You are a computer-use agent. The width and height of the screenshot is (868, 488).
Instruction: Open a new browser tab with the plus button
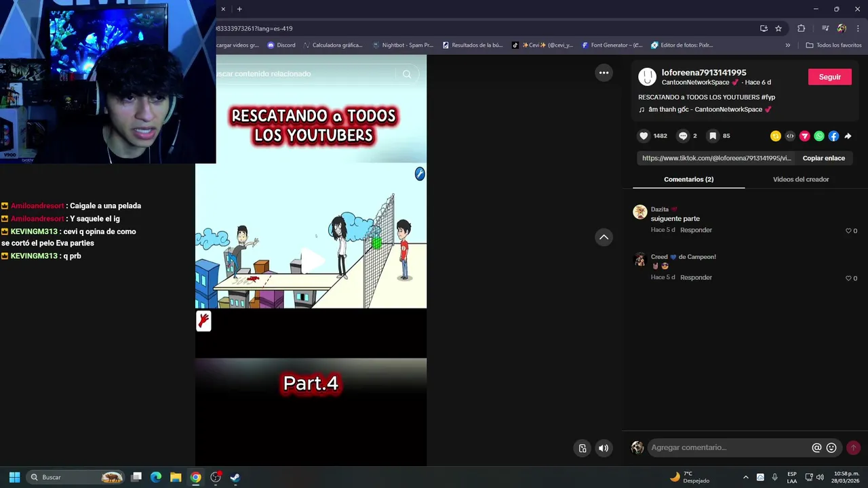(x=239, y=9)
